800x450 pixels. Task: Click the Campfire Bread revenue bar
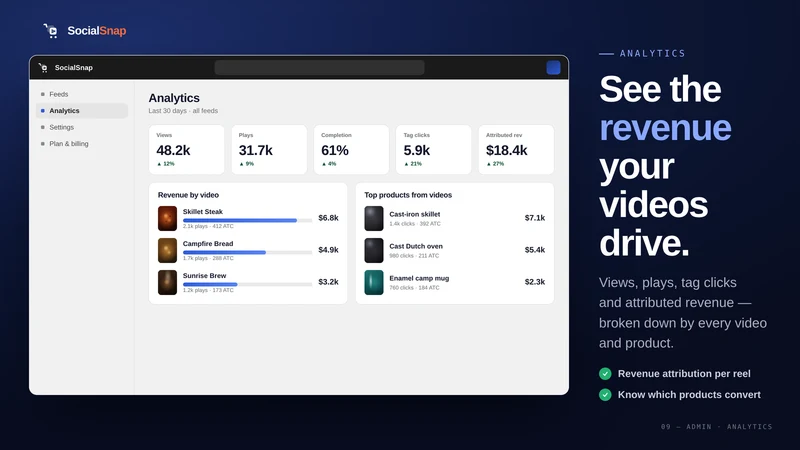point(247,253)
